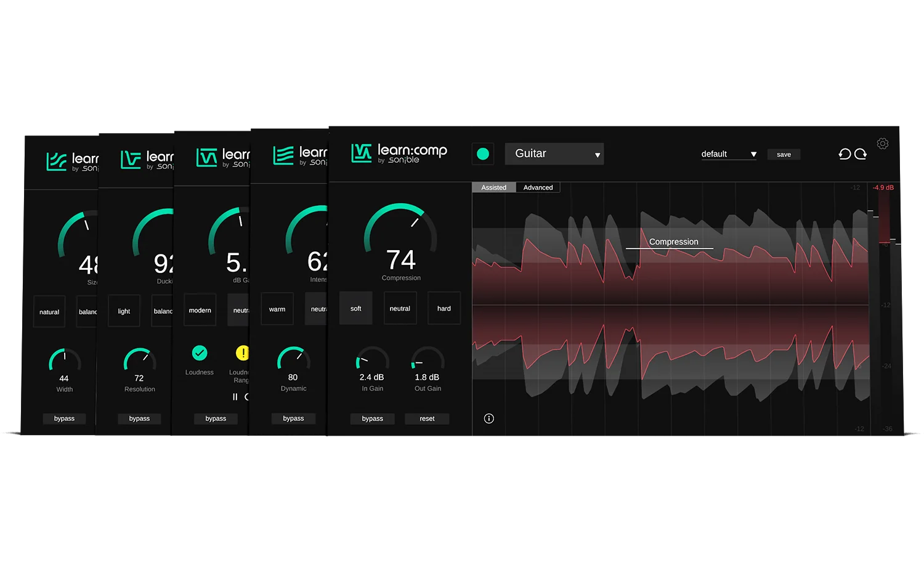Click the Compression threshold label in the display
This screenshot has width=924, height=562.
click(673, 242)
